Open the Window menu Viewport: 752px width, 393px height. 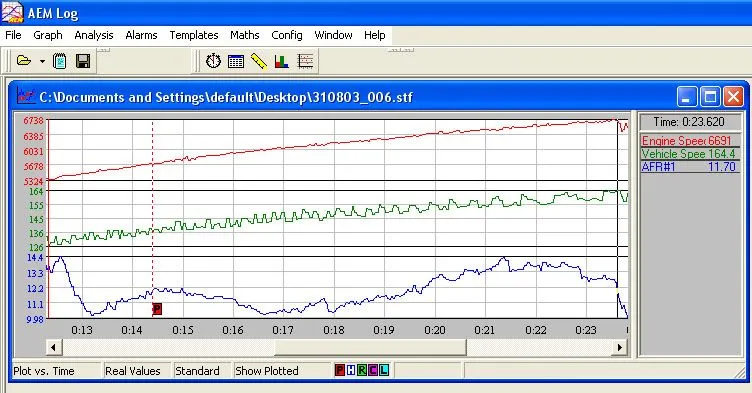333,35
